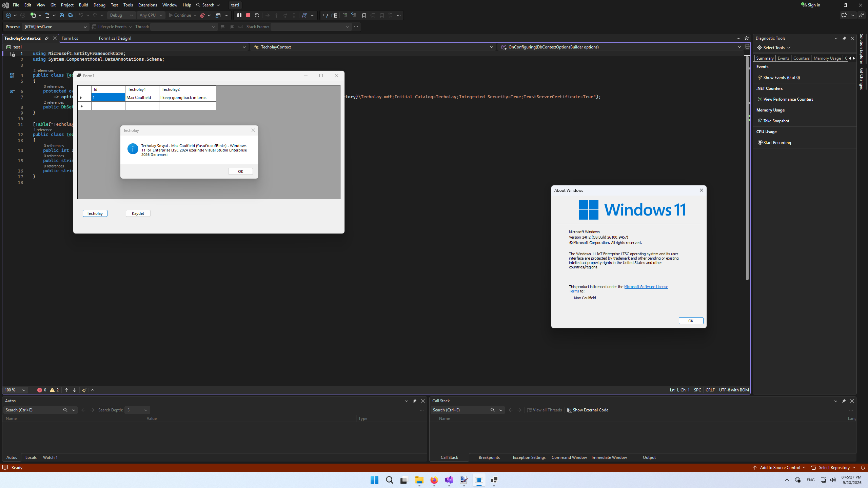Click Add to Source Control
868x488 pixels.
[x=780, y=468]
